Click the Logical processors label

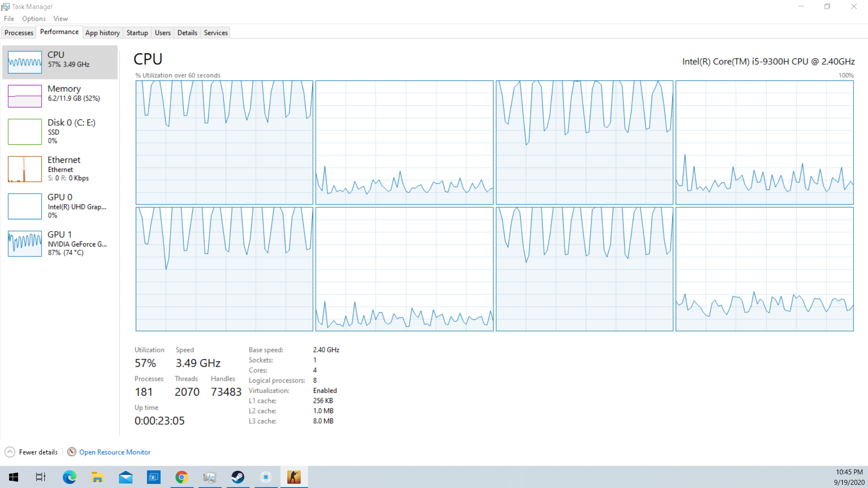(x=277, y=381)
